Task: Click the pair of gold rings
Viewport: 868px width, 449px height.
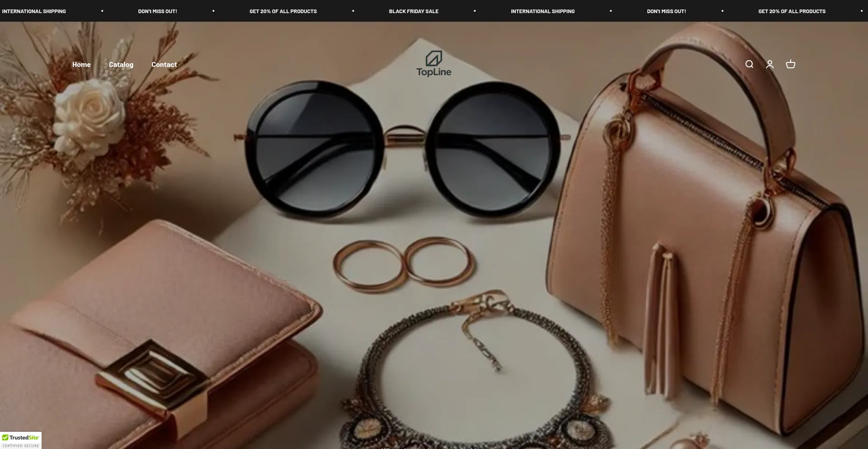Action: (x=404, y=264)
